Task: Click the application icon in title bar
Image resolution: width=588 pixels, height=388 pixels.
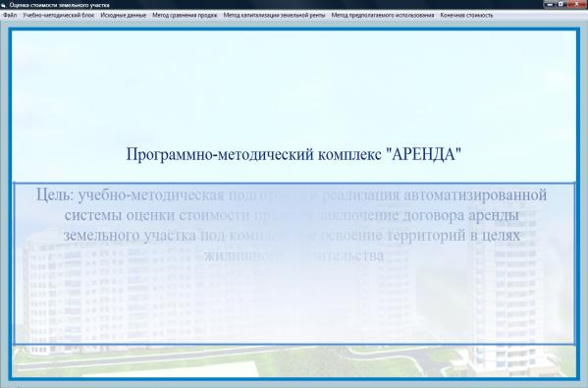Action: [x=4, y=5]
